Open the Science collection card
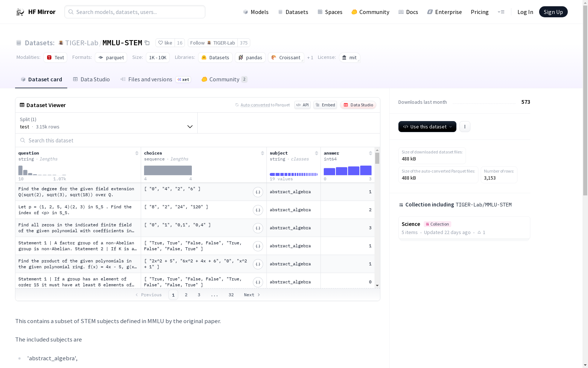This screenshot has height=368, width=588. [464, 228]
